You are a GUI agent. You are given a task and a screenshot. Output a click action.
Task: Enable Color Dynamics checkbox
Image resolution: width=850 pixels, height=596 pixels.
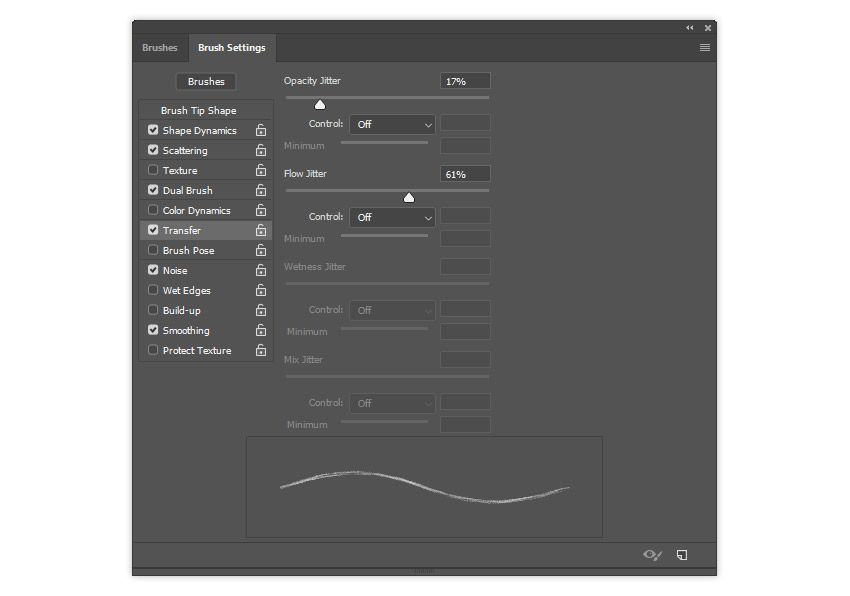153,210
